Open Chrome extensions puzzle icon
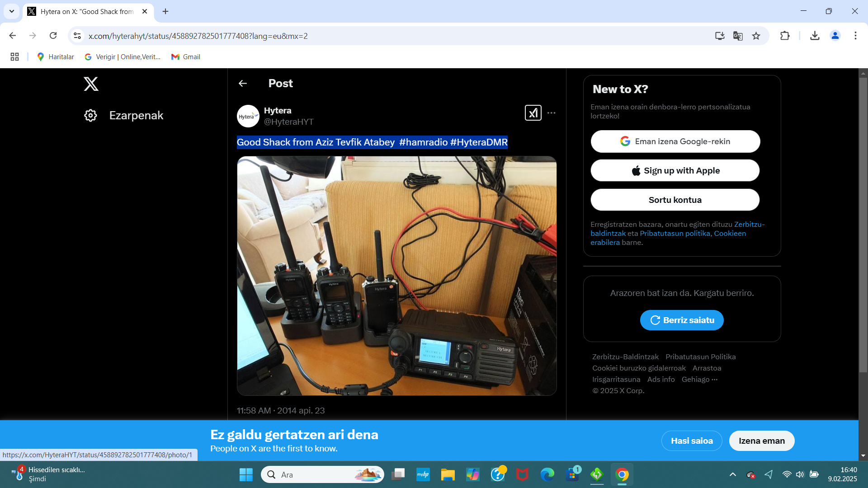 point(785,36)
